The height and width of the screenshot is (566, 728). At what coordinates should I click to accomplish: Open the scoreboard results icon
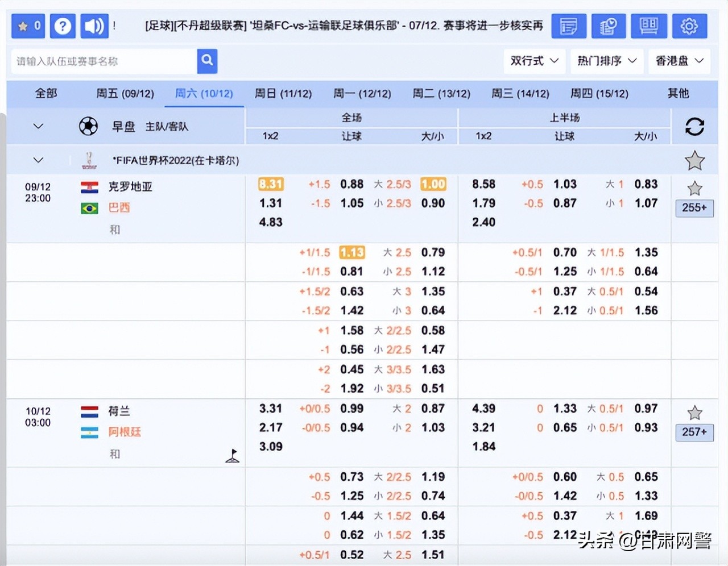(648, 26)
